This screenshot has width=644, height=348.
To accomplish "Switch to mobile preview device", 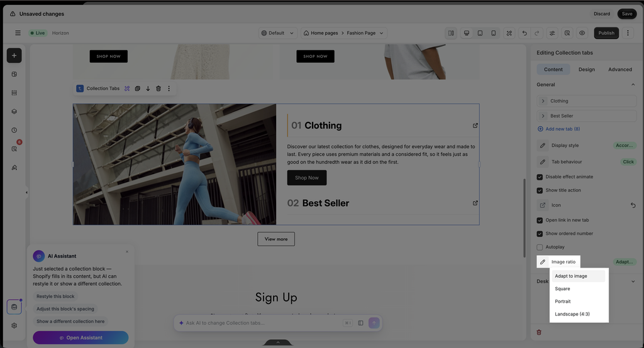I will pyautogui.click(x=494, y=33).
